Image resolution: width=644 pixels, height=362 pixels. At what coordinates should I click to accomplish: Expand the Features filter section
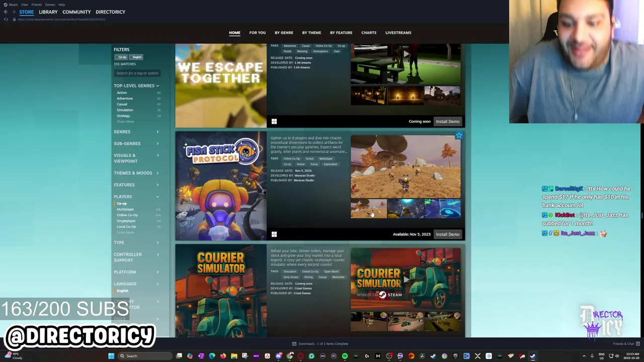coord(136,185)
